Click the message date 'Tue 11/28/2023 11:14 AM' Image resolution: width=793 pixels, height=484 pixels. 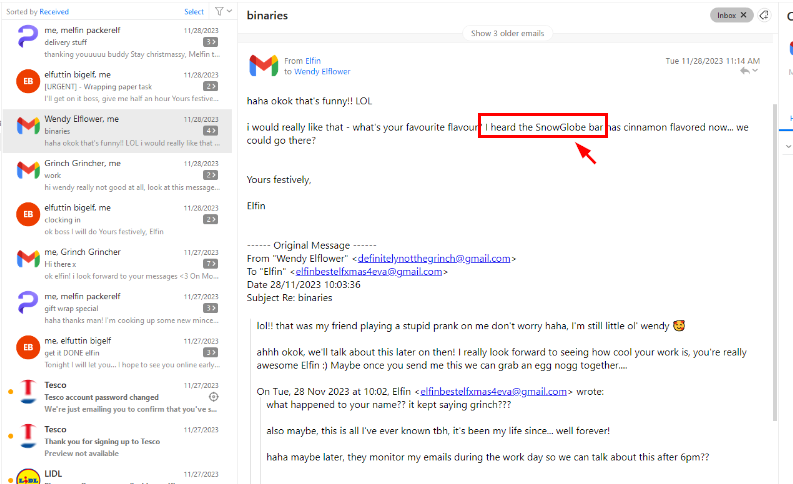click(713, 61)
